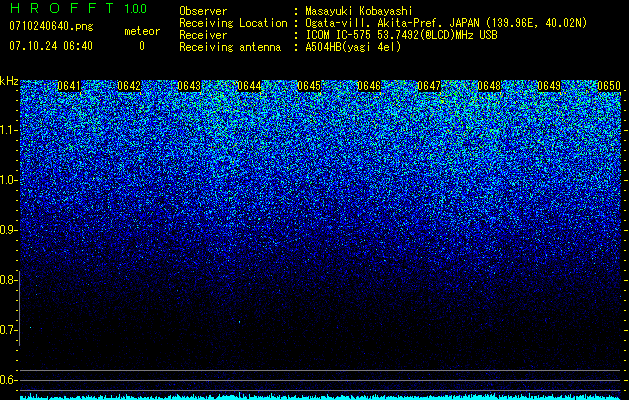Screen dimensions: 629x400
Task: Click the kHz axis unit label
Action: [x=9, y=81]
